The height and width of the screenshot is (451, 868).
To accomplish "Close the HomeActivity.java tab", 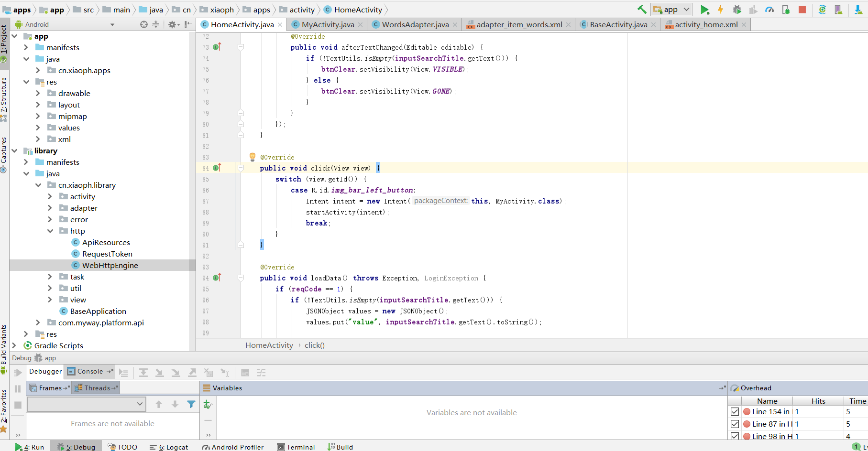I will click(280, 25).
